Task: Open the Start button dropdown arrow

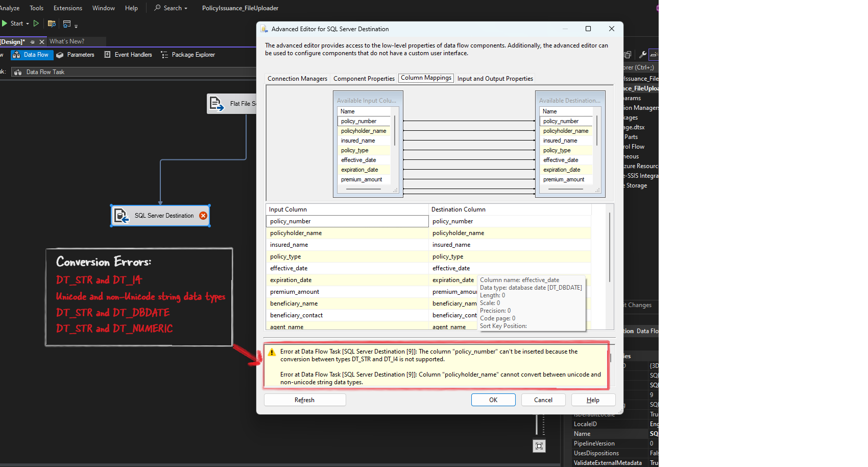Action: point(28,24)
